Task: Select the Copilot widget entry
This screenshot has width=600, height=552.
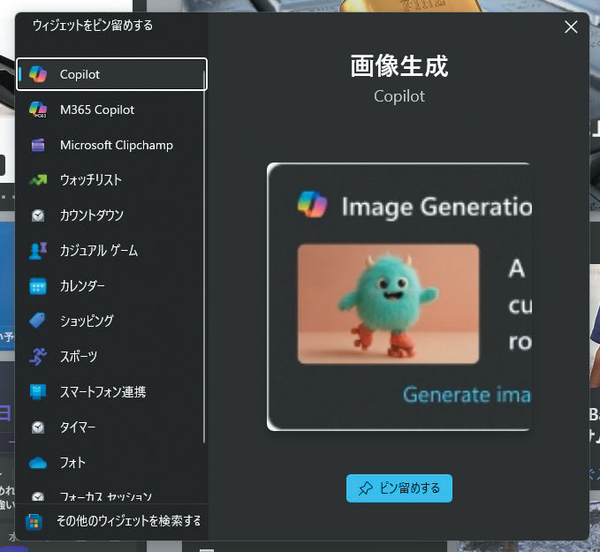Action: point(112,74)
